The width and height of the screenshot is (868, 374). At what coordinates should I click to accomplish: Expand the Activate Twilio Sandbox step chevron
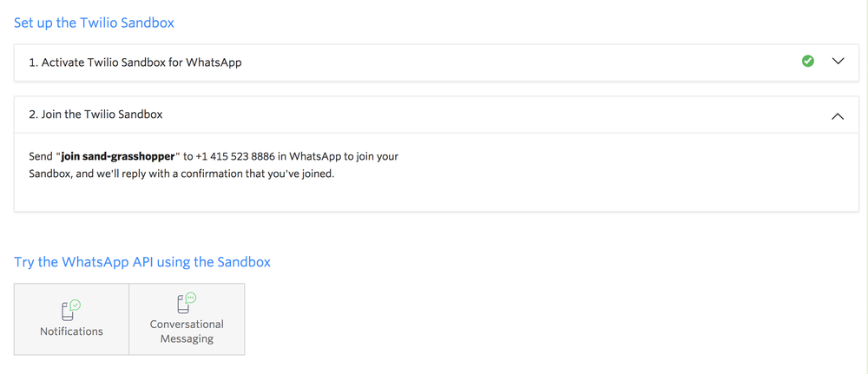pyautogui.click(x=838, y=62)
